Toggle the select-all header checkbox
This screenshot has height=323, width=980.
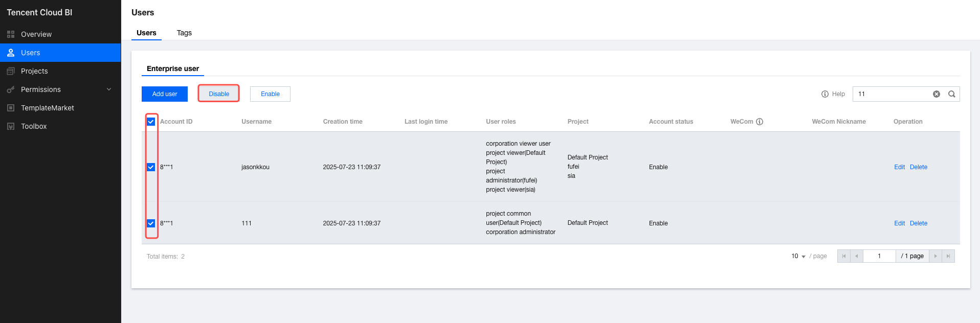click(x=151, y=122)
